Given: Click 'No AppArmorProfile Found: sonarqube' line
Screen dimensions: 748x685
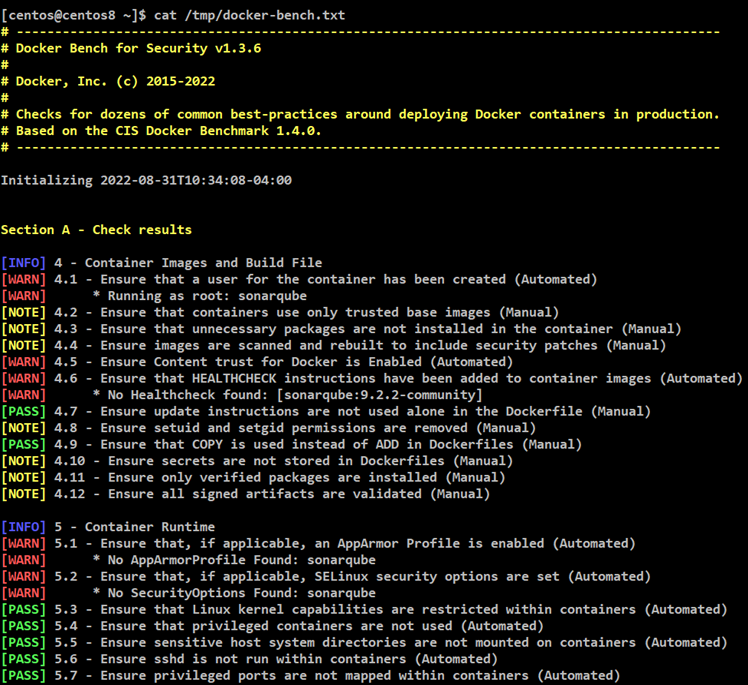Looking at the screenshot, I should pos(234,560).
